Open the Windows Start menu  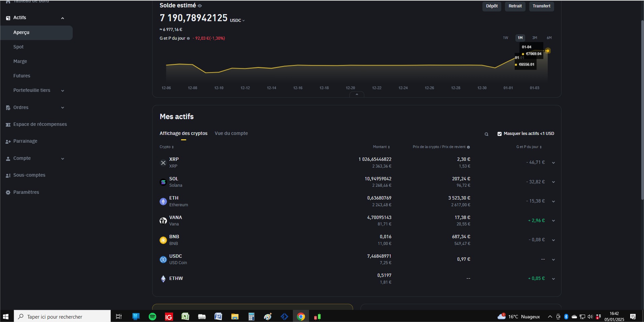point(6,317)
